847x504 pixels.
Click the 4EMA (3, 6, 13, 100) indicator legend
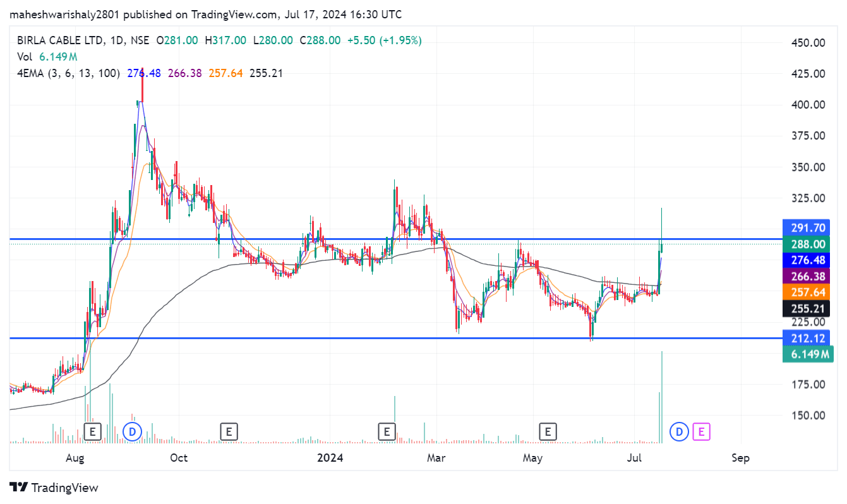pyautogui.click(x=68, y=73)
